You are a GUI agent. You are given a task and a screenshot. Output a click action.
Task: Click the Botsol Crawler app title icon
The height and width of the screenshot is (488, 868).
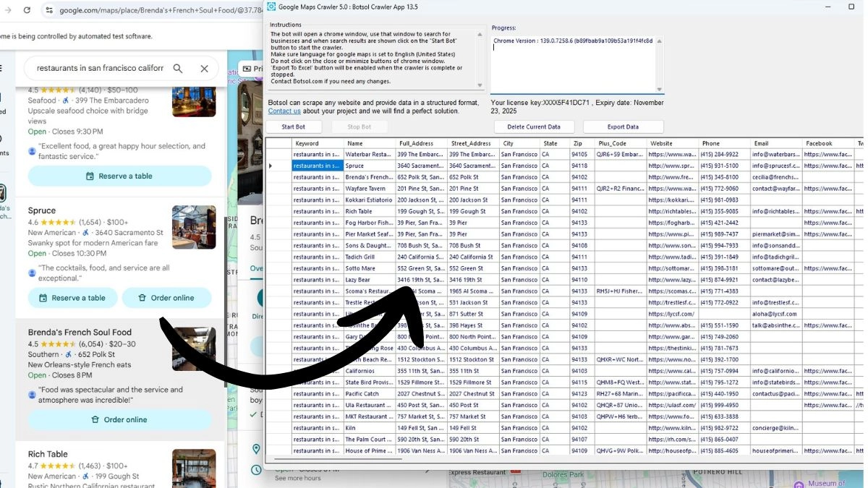271,7
